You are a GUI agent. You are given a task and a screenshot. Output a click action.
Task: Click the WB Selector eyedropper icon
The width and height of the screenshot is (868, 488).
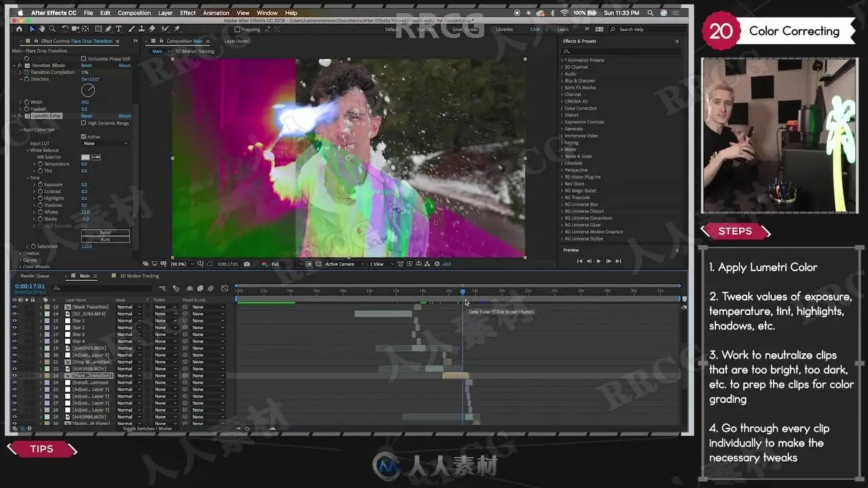[96, 157]
